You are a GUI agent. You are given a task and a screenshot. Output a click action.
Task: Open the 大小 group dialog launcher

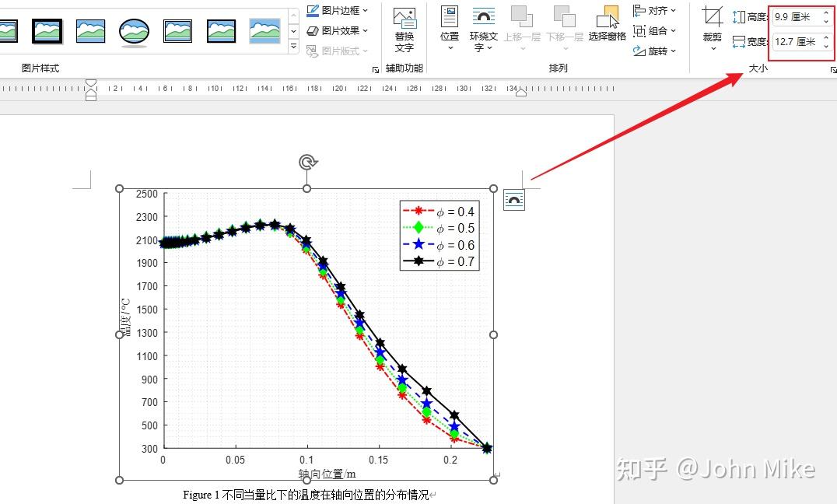click(833, 68)
